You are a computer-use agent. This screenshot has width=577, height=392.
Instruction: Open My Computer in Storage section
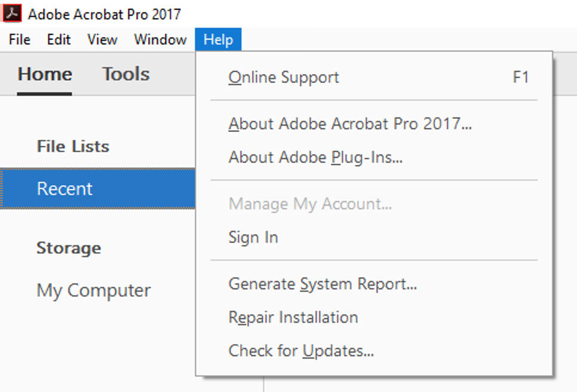(x=93, y=290)
